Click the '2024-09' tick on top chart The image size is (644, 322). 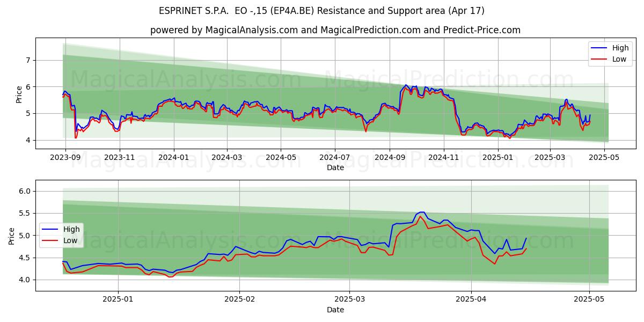tap(390, 157)
